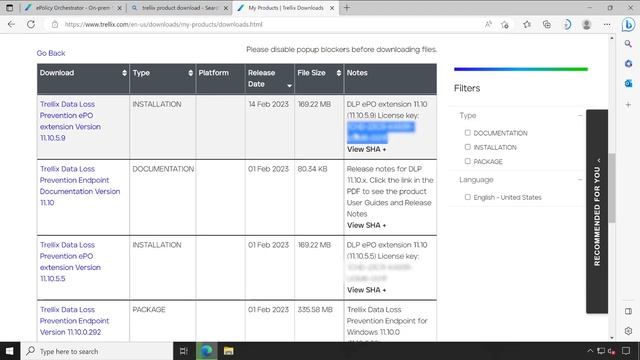The image size is (640, 360).
Task: Click the 335.58 MB file size cell
Action: point(315,310)
